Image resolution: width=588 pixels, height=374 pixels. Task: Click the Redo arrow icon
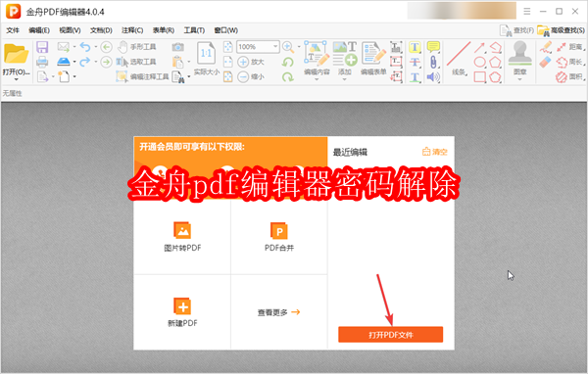point(85,62)
